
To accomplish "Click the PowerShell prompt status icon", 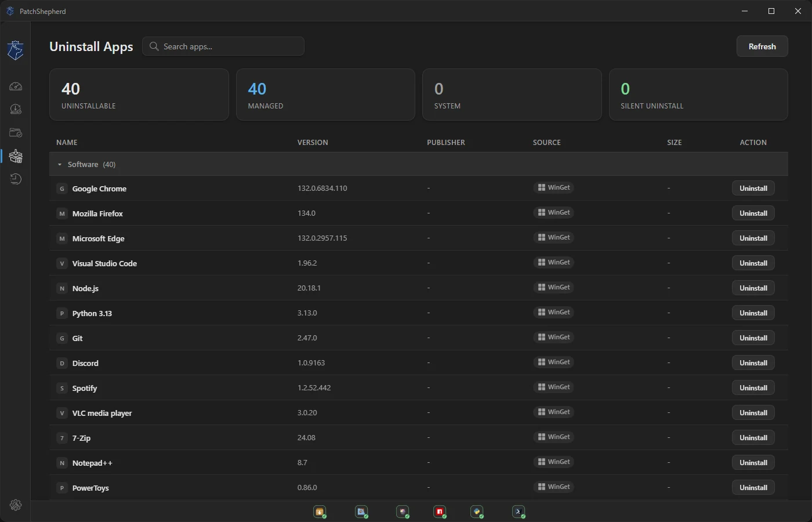I will point(519,512).
